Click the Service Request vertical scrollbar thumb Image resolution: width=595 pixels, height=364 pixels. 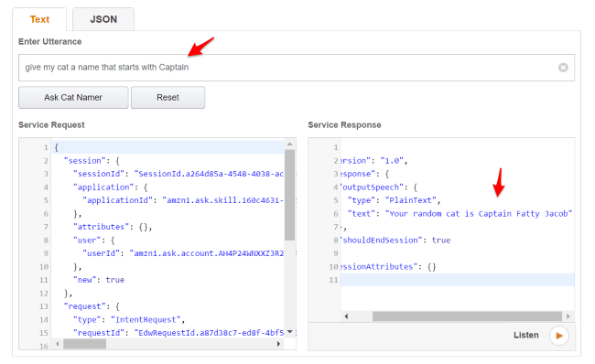click(x=290, y=195)
